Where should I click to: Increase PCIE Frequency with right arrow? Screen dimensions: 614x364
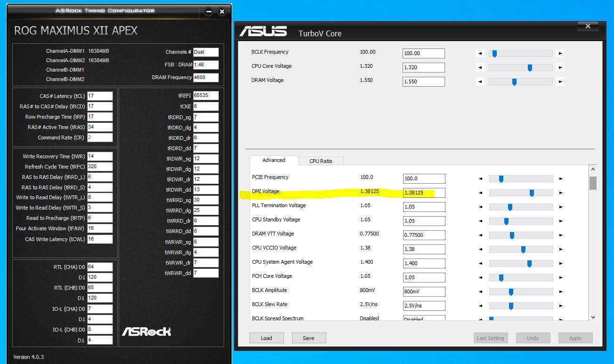[561, 178]
